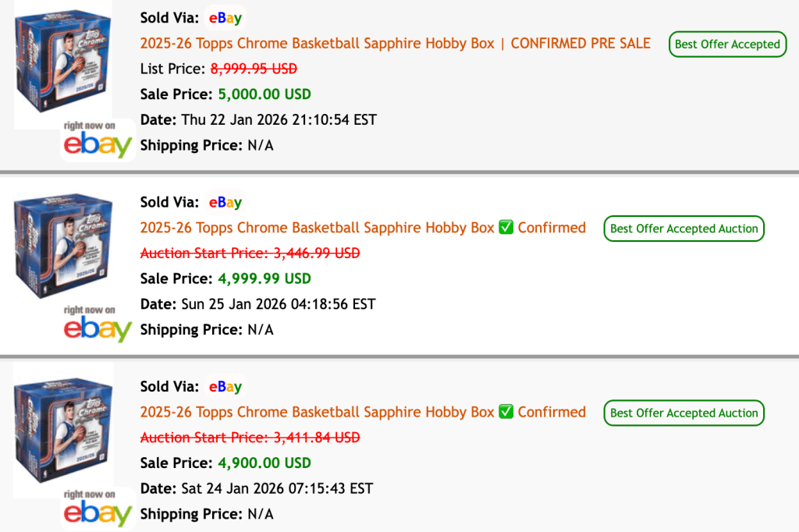The image size is (799, 532).
Task: Click 'right now on eBay' badge in third listing
Action: (x=98, y=508)
